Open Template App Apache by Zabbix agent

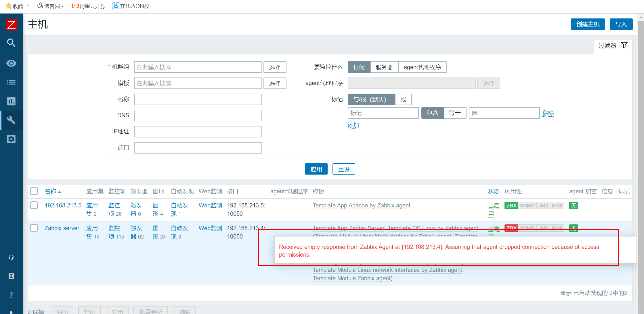pos(362,205)
